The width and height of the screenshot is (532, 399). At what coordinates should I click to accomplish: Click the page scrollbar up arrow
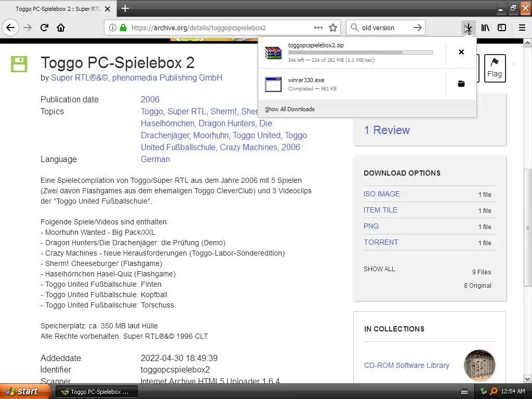click(528, 43)
